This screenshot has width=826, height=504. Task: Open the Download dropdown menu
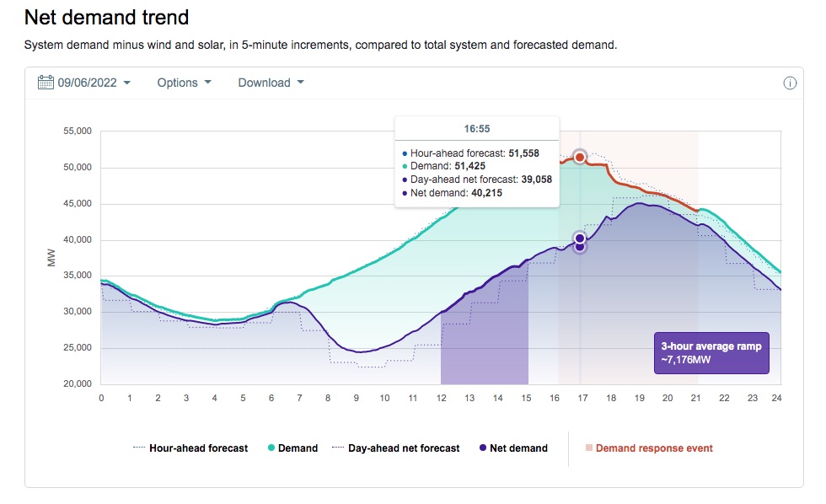coord(271,83)
